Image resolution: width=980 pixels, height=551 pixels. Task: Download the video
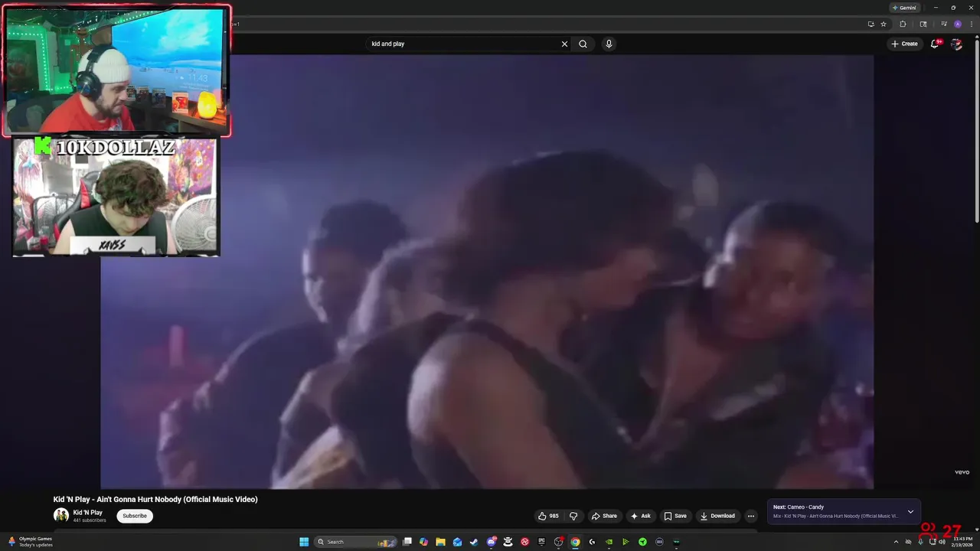(717, 516)
